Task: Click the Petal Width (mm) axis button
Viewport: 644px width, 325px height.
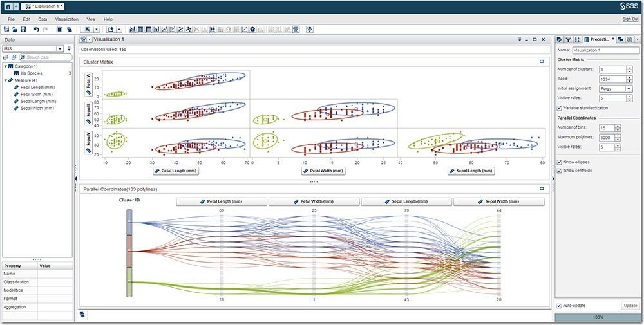Action: tap(323, 171)
